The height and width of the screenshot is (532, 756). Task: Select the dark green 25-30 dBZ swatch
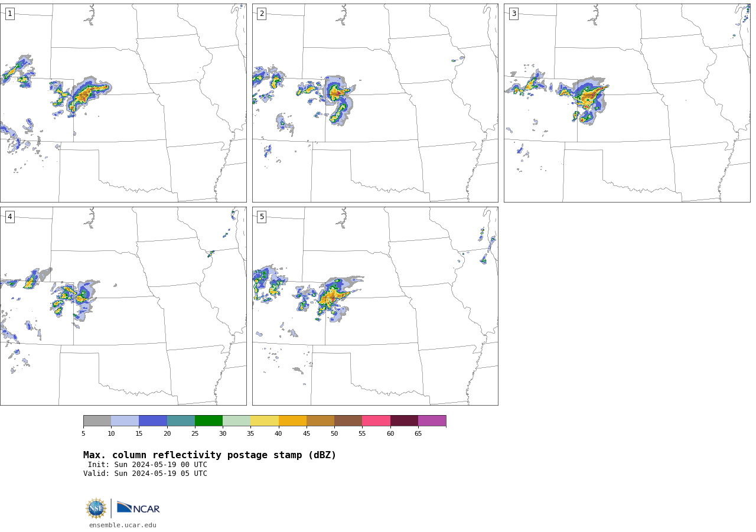(208, 421)
